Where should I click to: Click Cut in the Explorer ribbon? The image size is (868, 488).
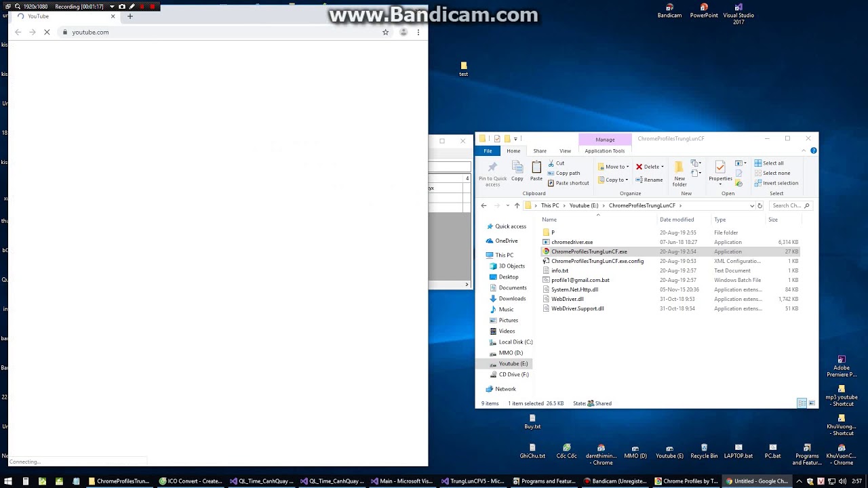[x=556, y=163]
